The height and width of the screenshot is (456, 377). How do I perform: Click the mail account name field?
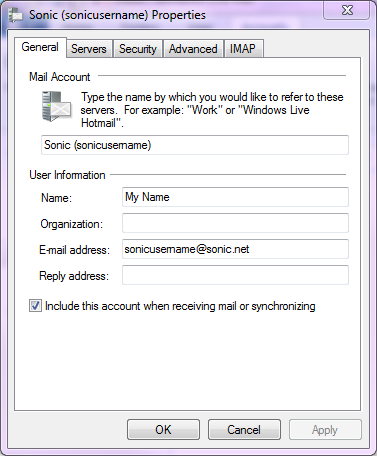click(195, 145)
